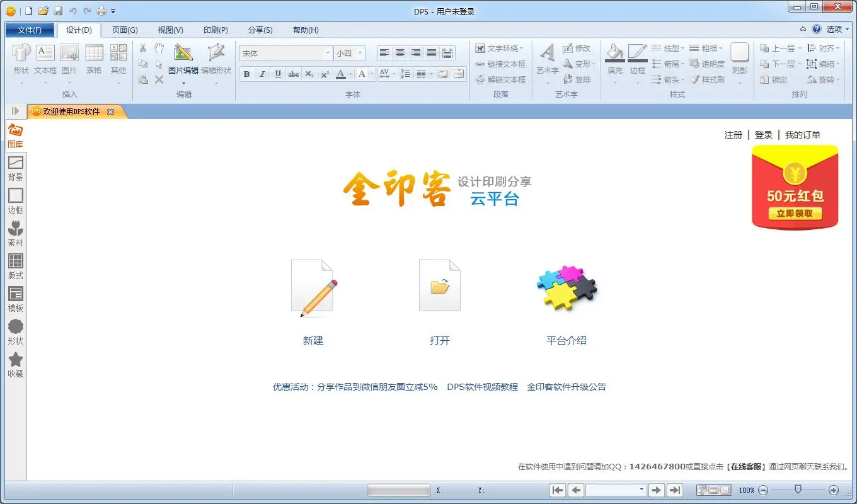Toggle bold formatting

coord(246,74)
